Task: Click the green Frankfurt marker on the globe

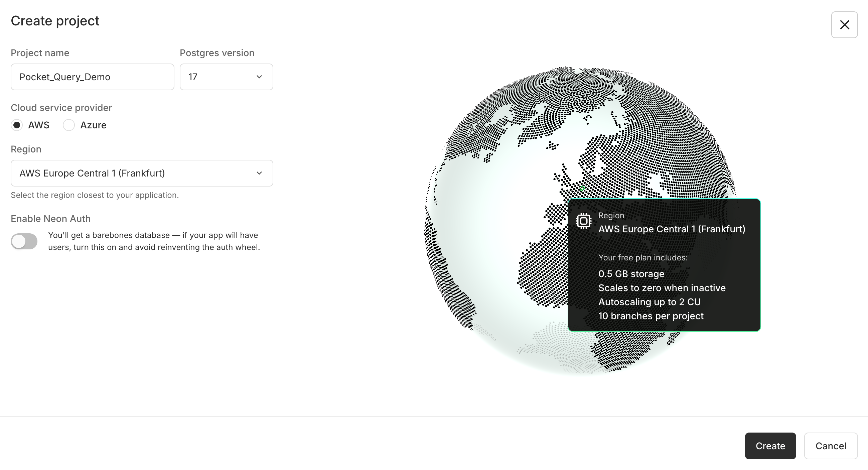Action: pos(582,189)
